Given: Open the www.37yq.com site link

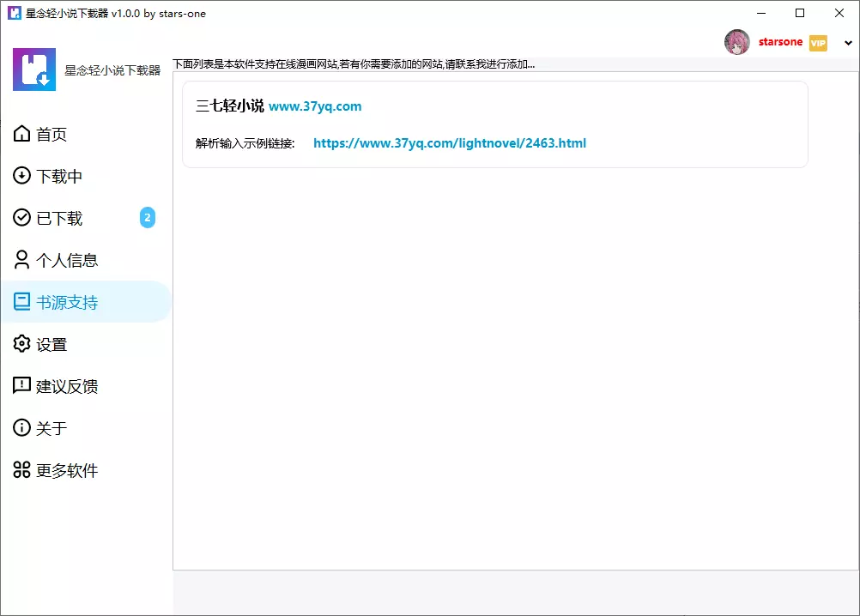Looking at the screenshot, I should (315, 106).
